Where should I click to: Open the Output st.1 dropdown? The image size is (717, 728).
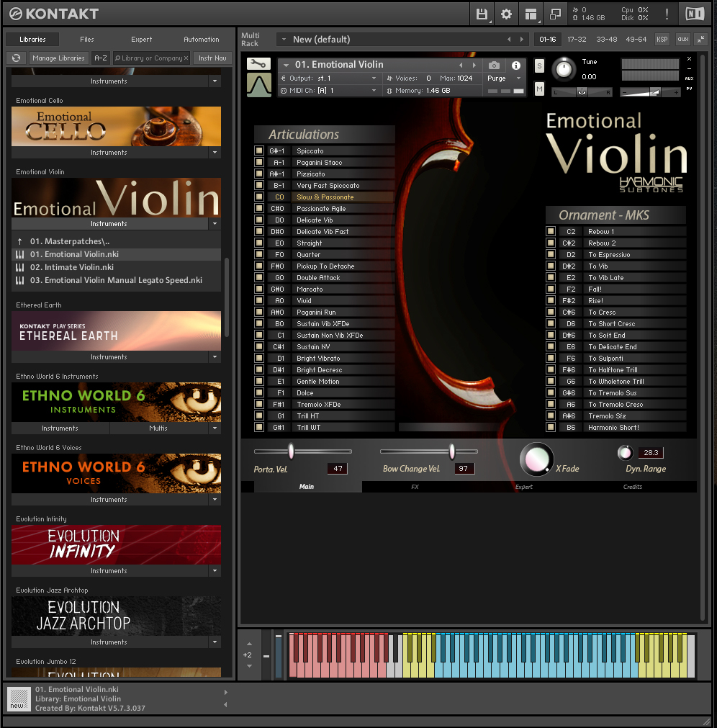(374, 78)
